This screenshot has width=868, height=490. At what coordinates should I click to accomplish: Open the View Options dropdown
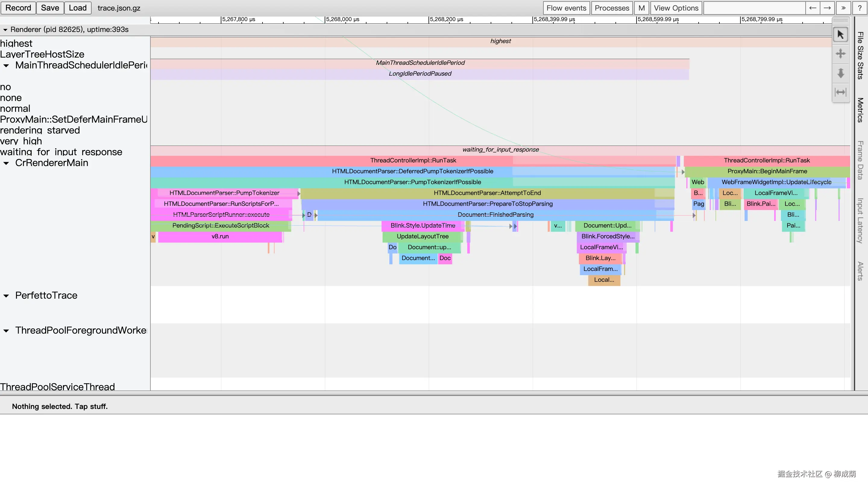coord(676,8)
